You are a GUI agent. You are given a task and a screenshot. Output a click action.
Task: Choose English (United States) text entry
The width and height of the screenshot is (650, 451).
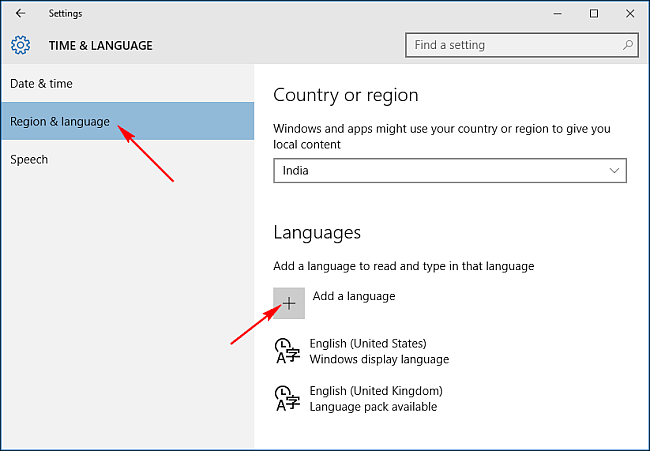[x=368, y=343]
